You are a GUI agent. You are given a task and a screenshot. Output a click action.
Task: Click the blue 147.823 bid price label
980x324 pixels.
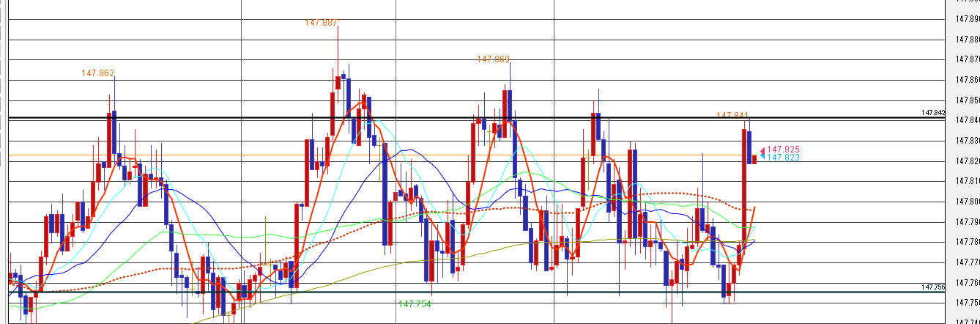[783, 158]
